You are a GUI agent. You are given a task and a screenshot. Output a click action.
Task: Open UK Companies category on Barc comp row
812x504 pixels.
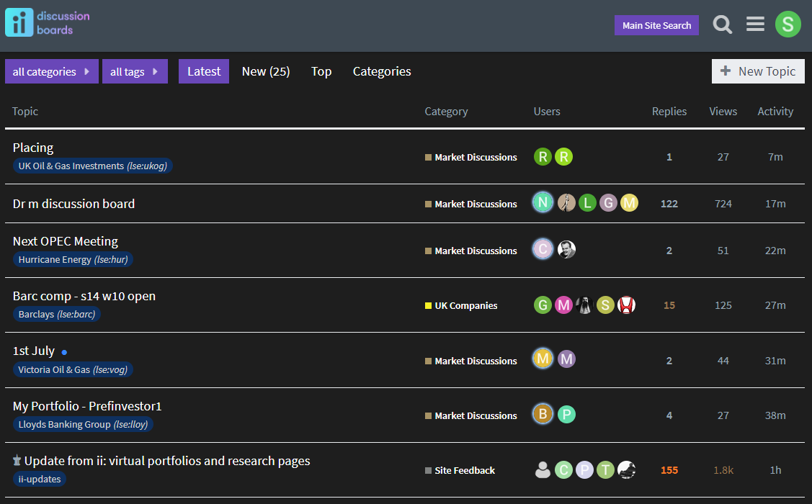click(461, 305)
